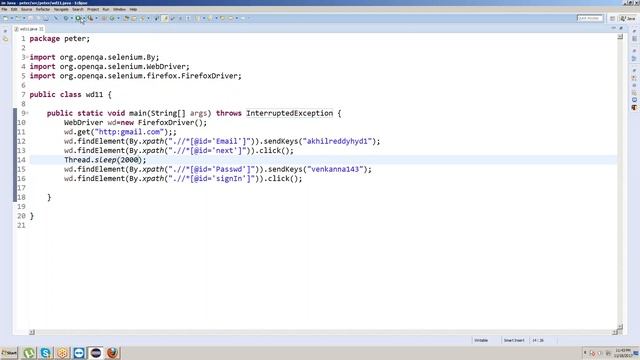
Task: Open the Edit menu
Action: pos(14,9)
